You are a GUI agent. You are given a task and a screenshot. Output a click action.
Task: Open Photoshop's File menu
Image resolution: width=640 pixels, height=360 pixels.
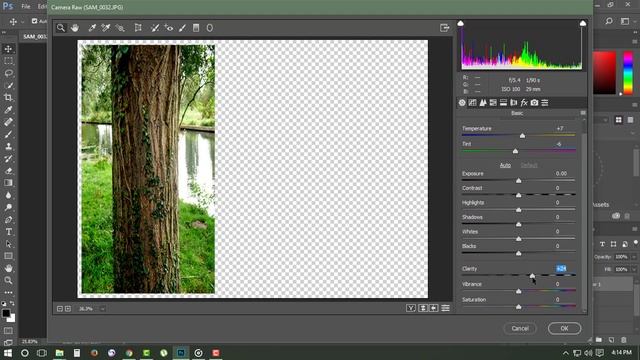tap(26, 7)
